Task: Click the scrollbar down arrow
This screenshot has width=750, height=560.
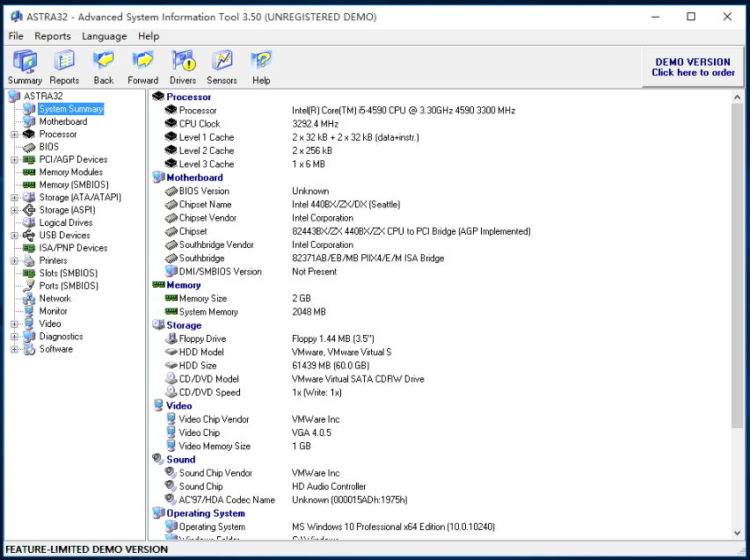Action: point(737,533)
